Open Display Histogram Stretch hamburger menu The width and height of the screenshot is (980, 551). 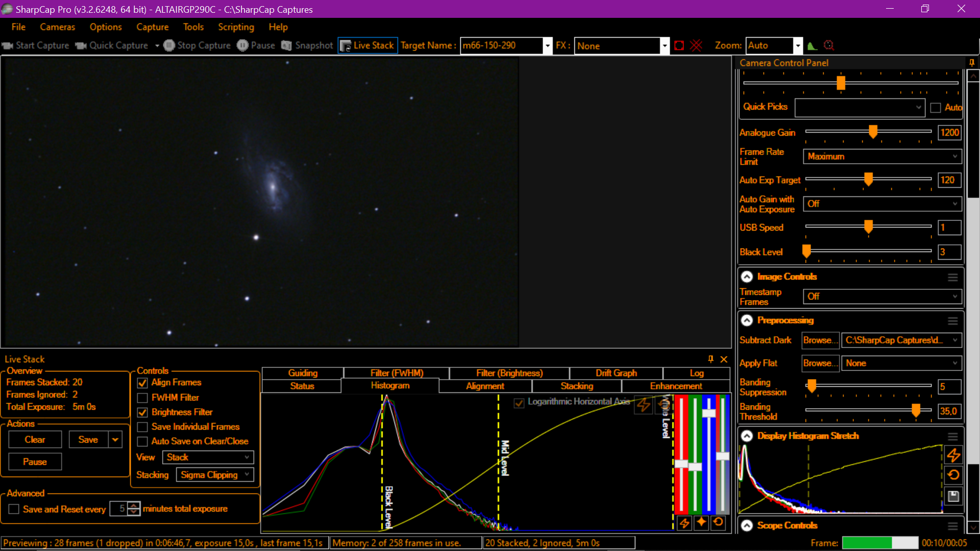pyautogui.click(x=953, y=436)
